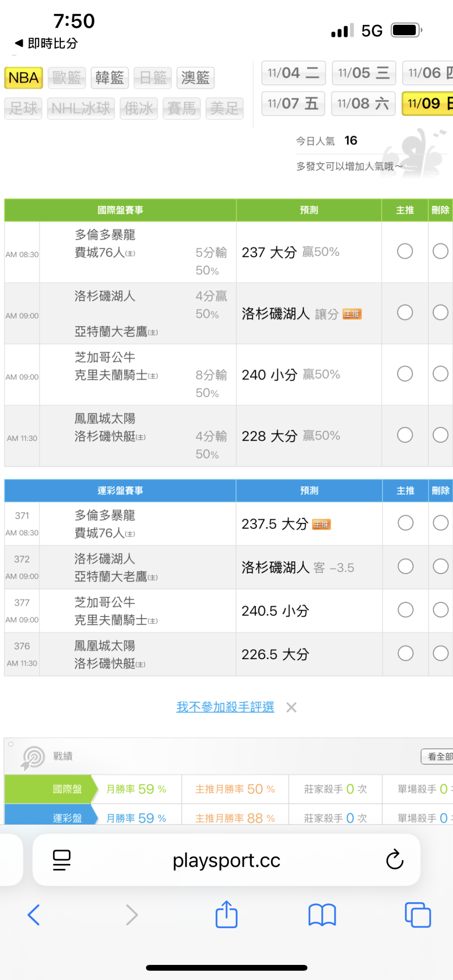Switch to the 澳籃 league tab

click(x=195, y=78)
